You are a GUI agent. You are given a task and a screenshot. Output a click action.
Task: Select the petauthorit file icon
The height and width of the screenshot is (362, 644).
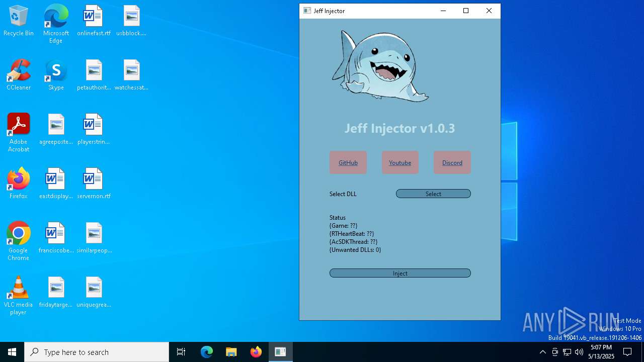click(94, 75)
